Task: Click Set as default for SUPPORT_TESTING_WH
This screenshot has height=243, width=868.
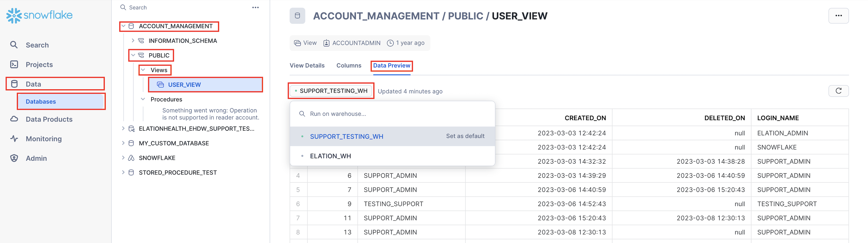Action: tap(465, 136)
